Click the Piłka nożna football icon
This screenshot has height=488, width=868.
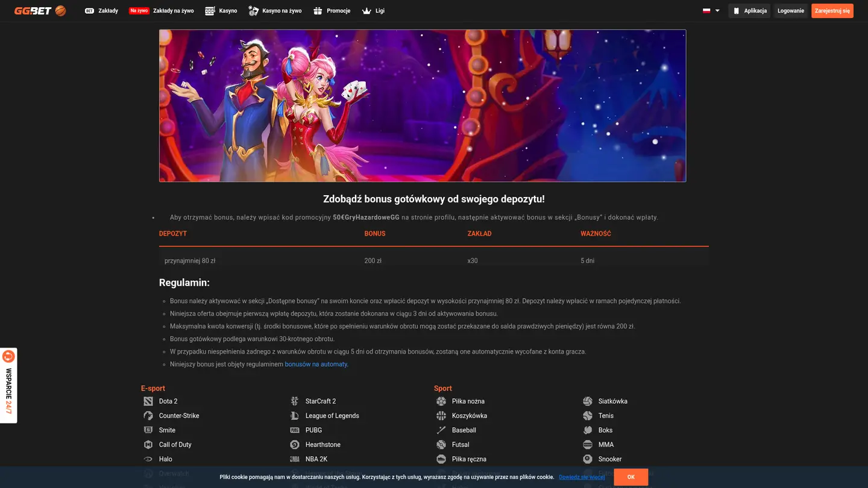point(441,401)
